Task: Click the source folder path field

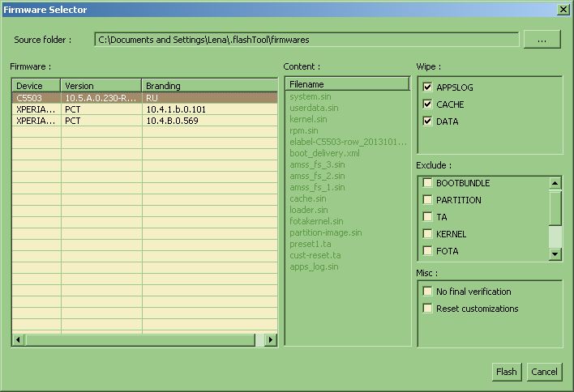Action: pyautogui.click(x=306, y=39)
